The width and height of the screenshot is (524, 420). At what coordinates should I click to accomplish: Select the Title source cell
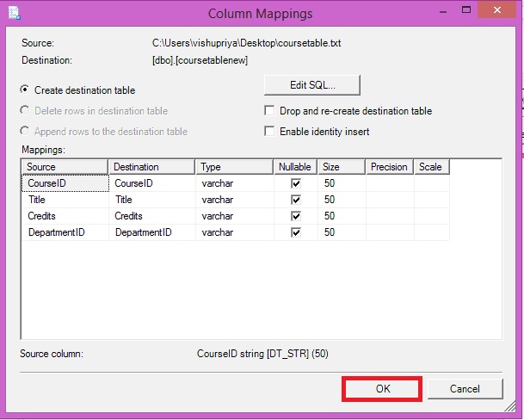click(65, 200)
